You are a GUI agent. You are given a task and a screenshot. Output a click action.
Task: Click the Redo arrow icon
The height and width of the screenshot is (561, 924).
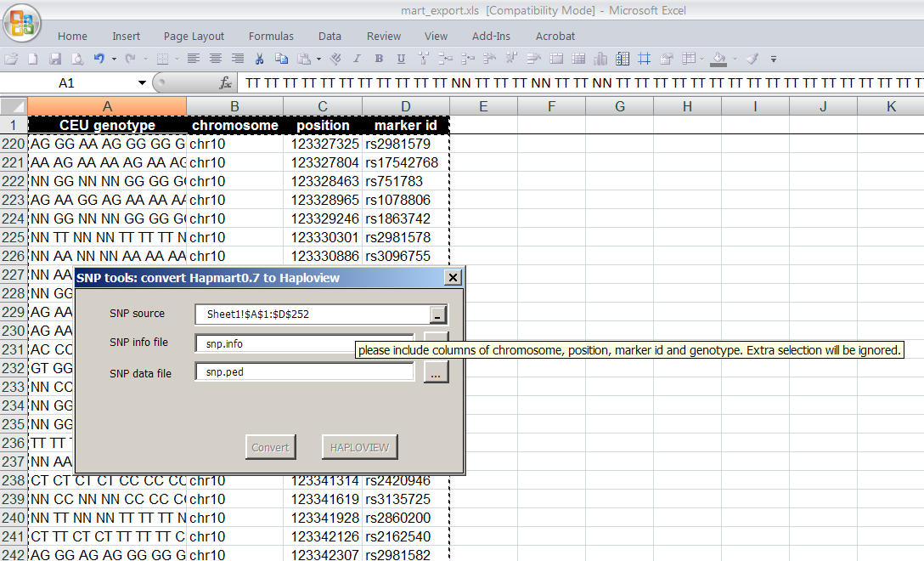pyautogui.click(x=130, y=59)
